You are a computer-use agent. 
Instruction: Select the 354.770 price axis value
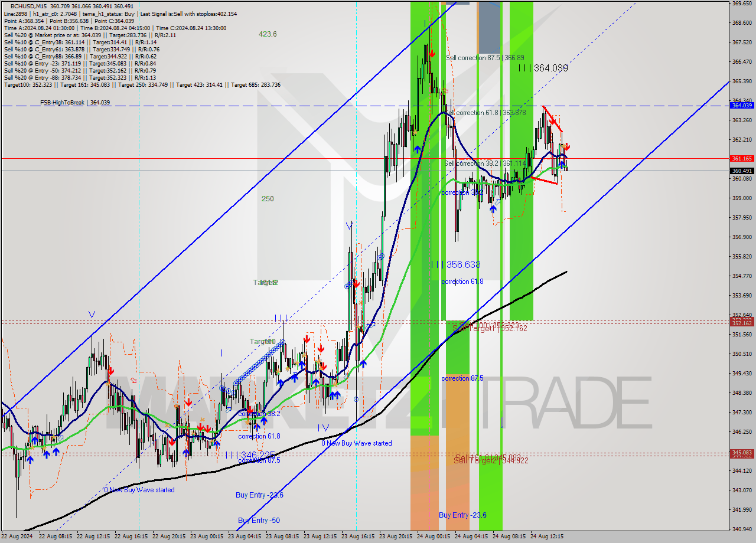click(742, 276)
